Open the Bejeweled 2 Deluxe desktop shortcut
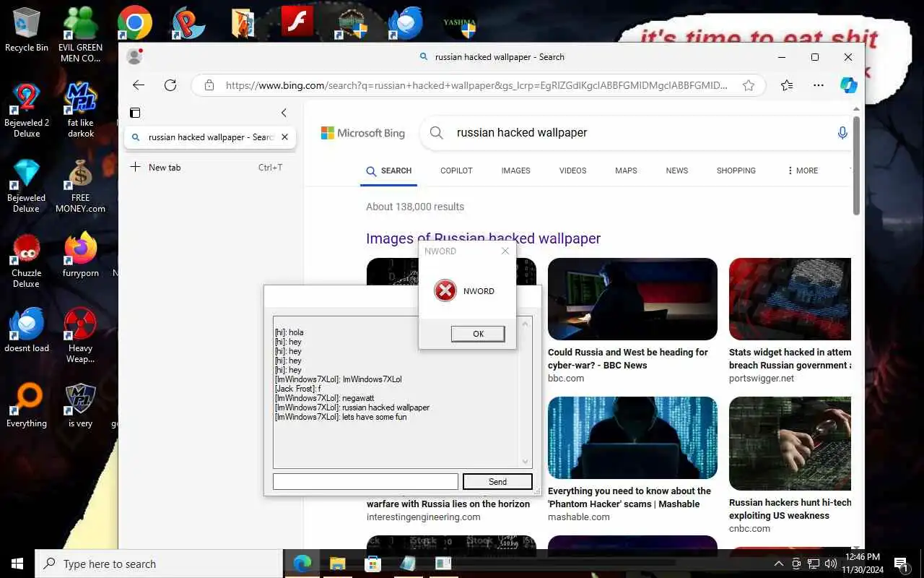The image size is (924, 578). tap(27, 110)
